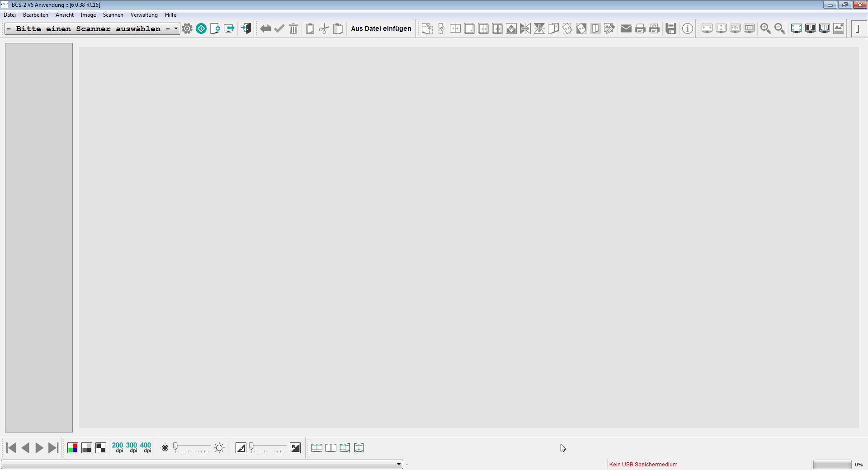868x470 pixels.
Task: Click the 1:1 actual size monitor icon
Action: [x=749, y=28]
